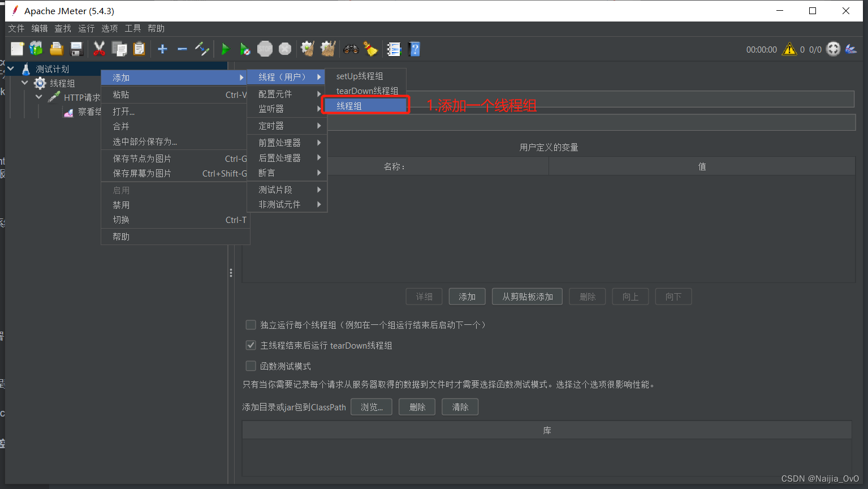Click the Start no pauses icon

[x=245, y=49]
